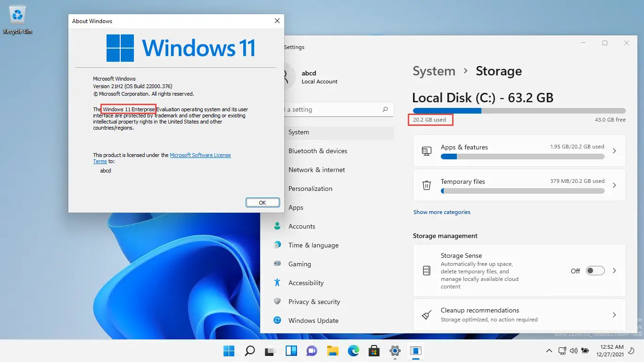
Task: Open the Apps settings section
Action: (296, 207)
